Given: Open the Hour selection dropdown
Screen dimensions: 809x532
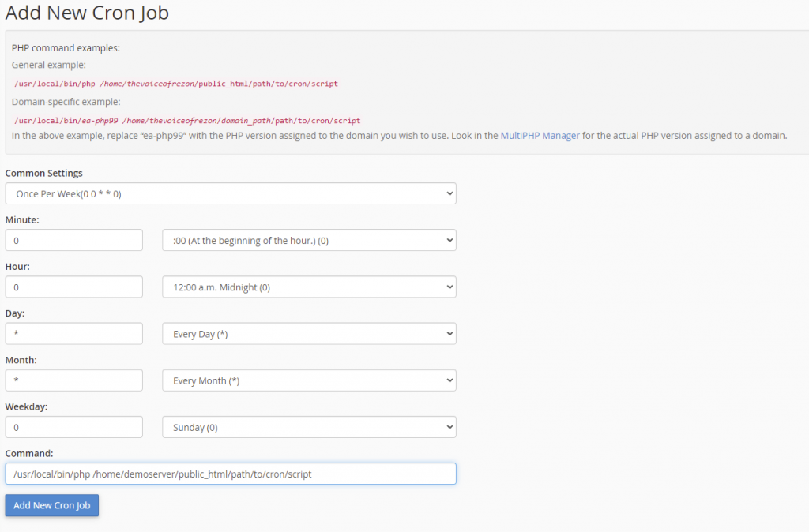Looking at the screenshot, I should tap(308, 287).
